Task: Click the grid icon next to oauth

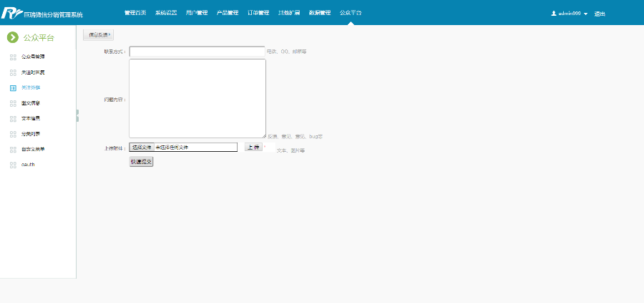Action: coord(13,165)
